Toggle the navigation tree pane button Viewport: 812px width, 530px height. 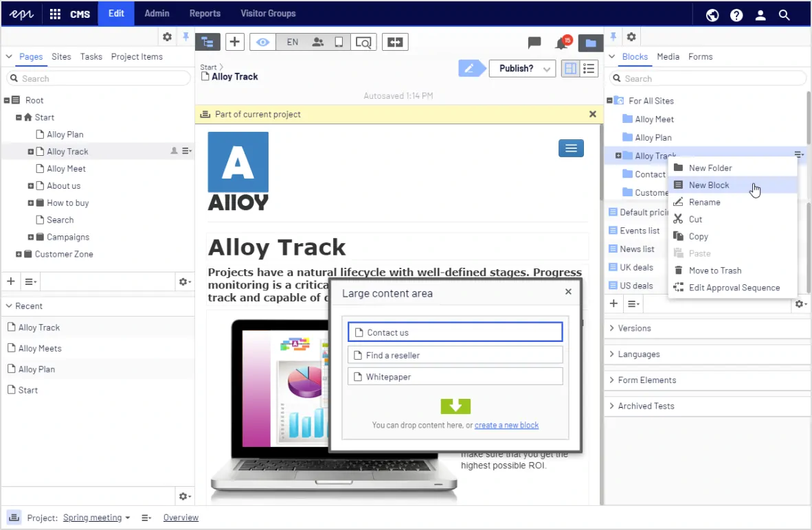coord(207,42)
